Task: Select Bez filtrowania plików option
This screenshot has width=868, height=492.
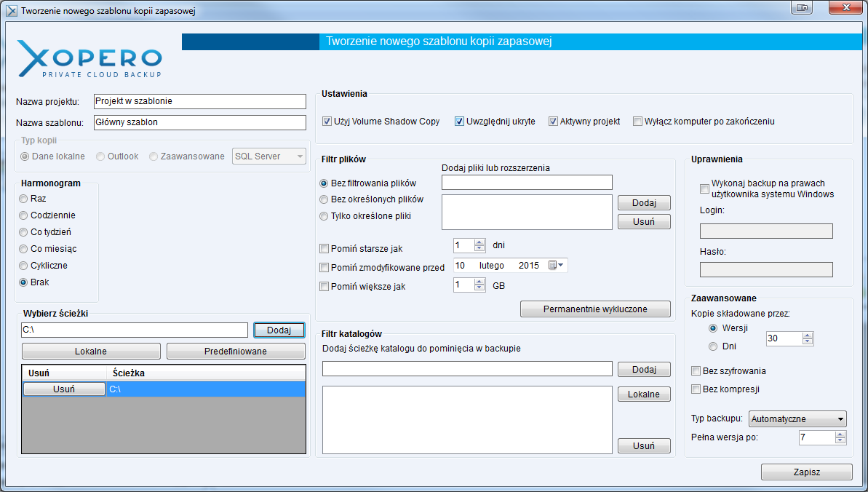Action: pos(324,183)
